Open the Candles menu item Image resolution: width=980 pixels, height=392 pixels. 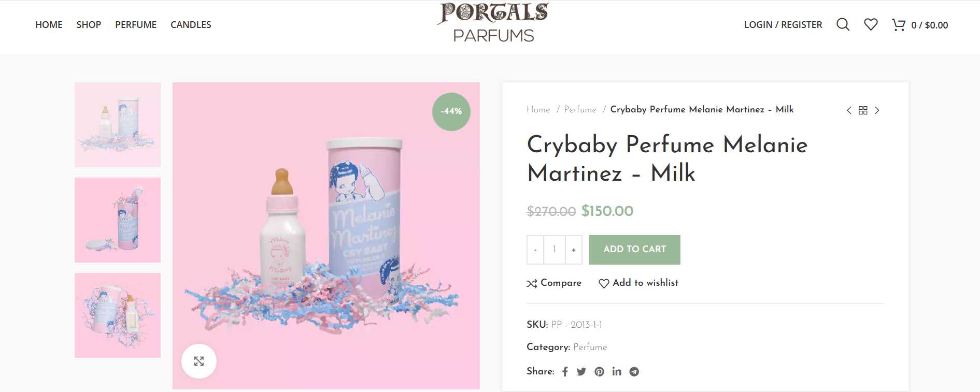(x=191, y=24)
